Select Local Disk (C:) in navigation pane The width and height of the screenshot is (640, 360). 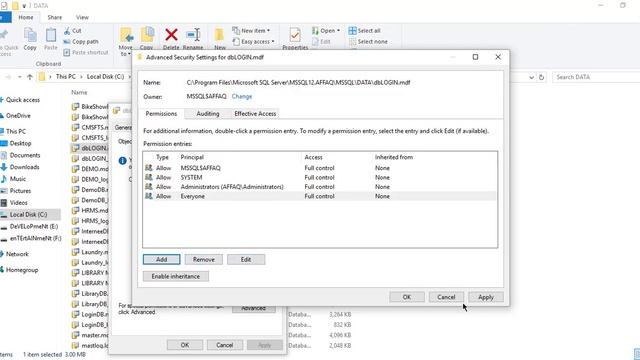pyautogui.click(x=28, y=214)
